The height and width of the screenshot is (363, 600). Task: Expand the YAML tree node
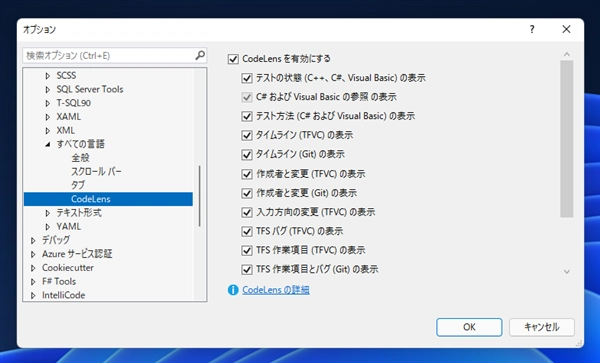click(x=47, y=227)
